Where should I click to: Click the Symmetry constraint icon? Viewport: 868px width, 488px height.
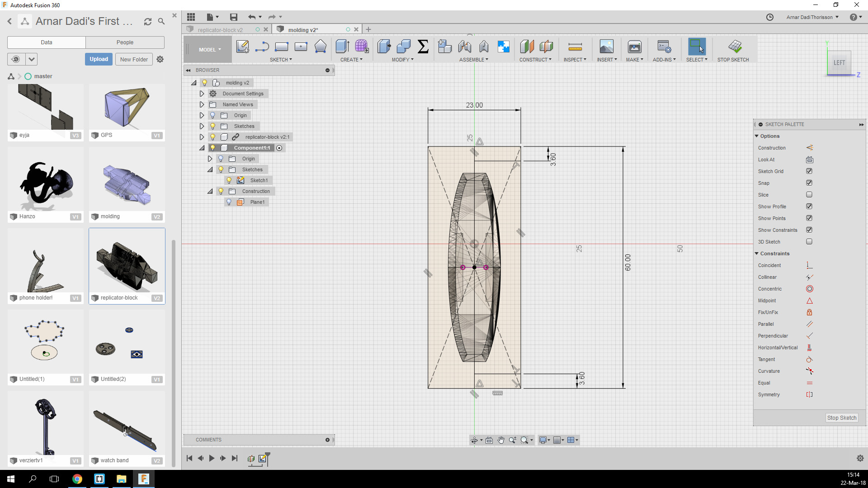tap(809, 394)
